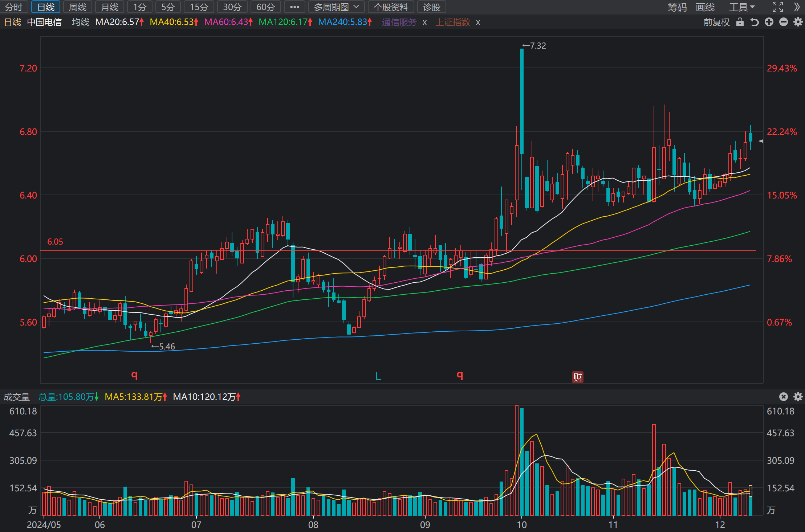Open volume panel settings gear icon
805x532 pixels.
798,397
